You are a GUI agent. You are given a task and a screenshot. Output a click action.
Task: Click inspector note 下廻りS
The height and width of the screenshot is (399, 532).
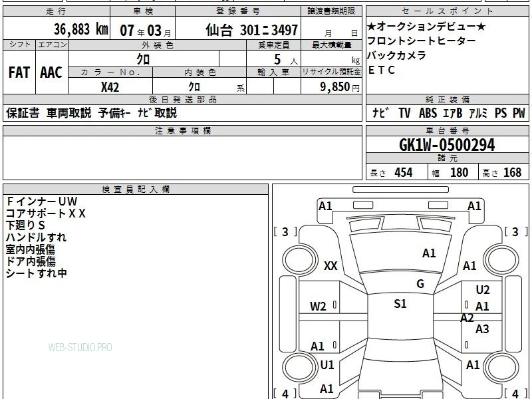click(x=25, y=225)
